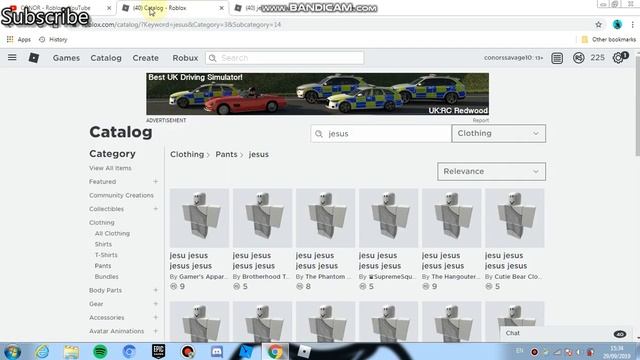Open the UK Driving Simulator ad banner
The height and width of the screenshot is (360, 640).
pos(318,94)
